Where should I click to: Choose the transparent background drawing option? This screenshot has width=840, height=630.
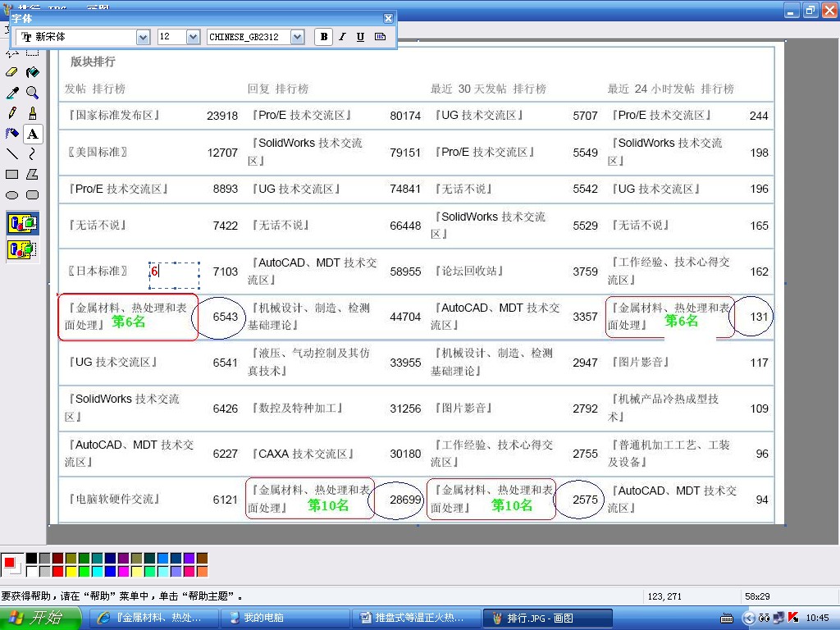click(22, 249)
